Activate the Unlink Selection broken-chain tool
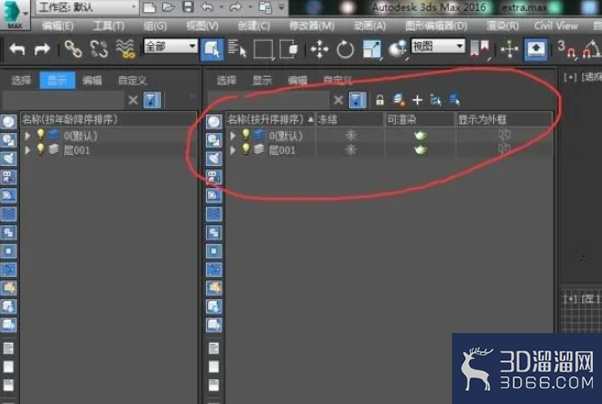This screenshot has height=404, width=602. click(99, 49)
